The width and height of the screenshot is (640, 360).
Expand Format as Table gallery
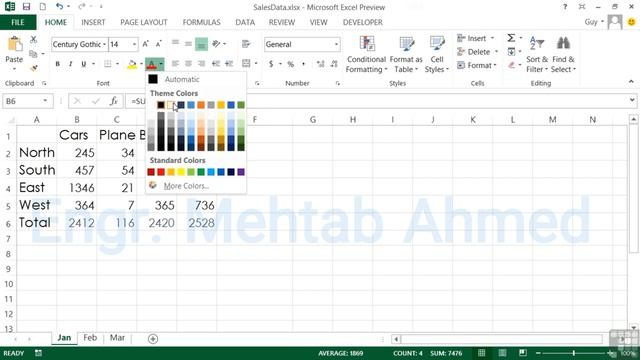click(x=406, y=54)
